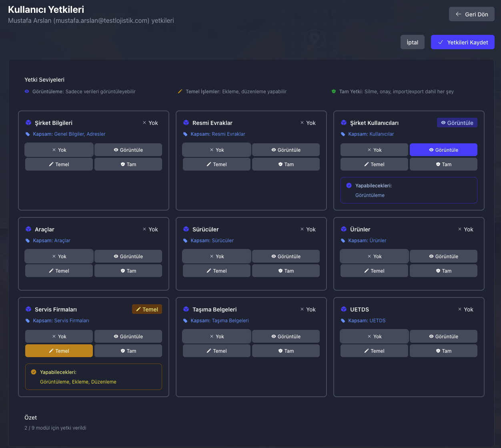Click the cube icon beside Araçlar title
Screen dimensions: 501x448
[28, 229]
